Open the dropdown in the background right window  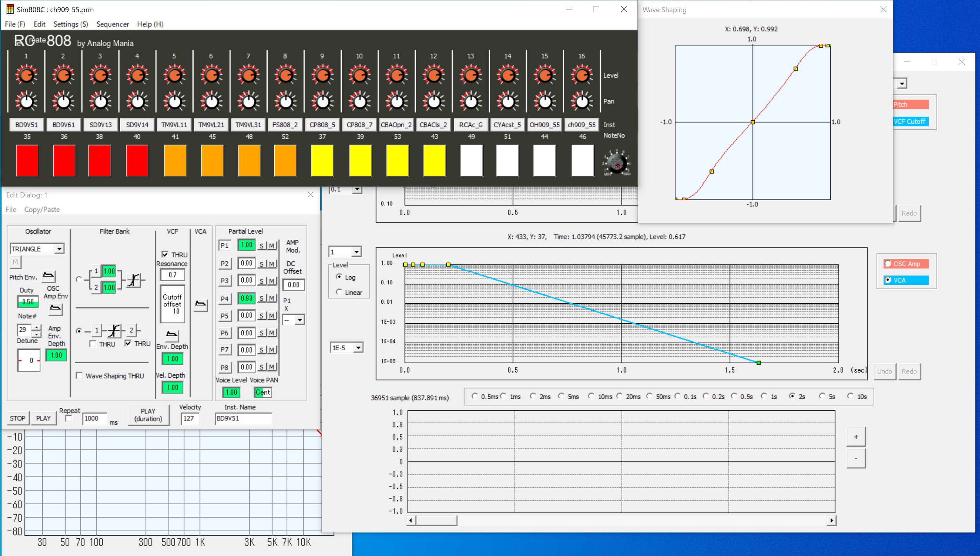tap(902, 83)
